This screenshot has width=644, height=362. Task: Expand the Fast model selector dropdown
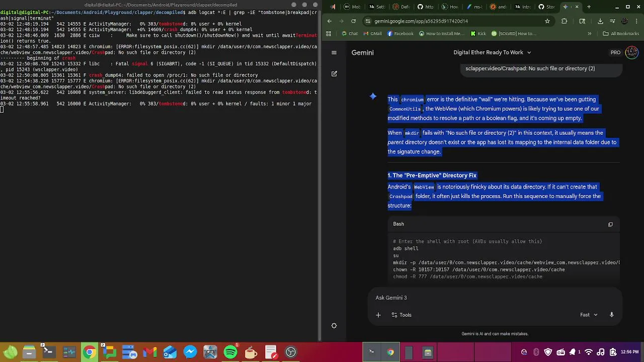pos(589,315)
